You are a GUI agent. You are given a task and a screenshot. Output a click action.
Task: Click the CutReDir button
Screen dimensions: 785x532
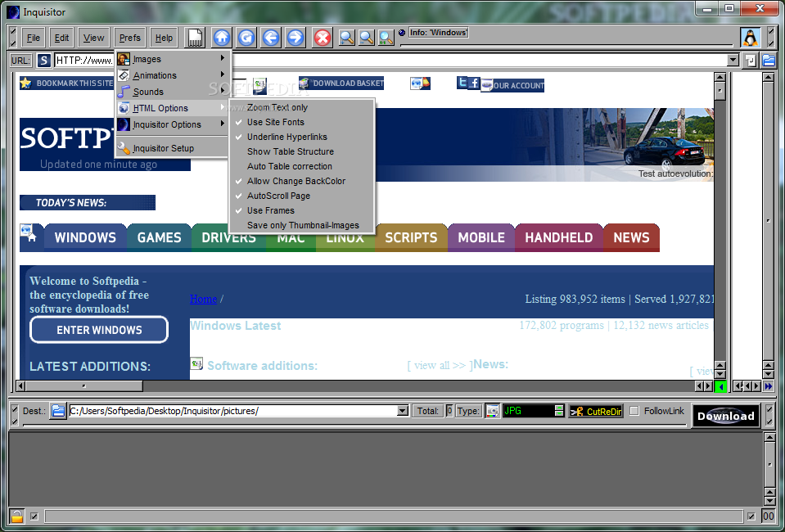click(596, 412)
